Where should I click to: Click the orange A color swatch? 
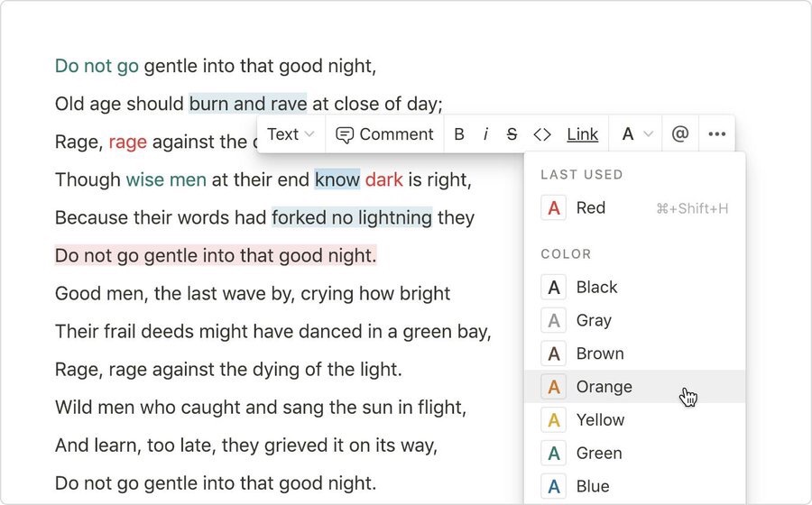[x=554, y=387]
